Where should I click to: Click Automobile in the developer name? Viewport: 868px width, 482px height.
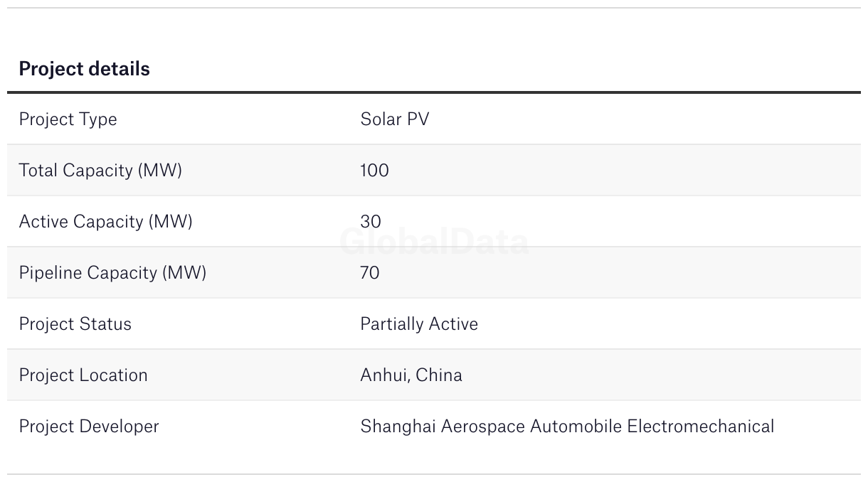pyautogui.click(x=576, y=427)
